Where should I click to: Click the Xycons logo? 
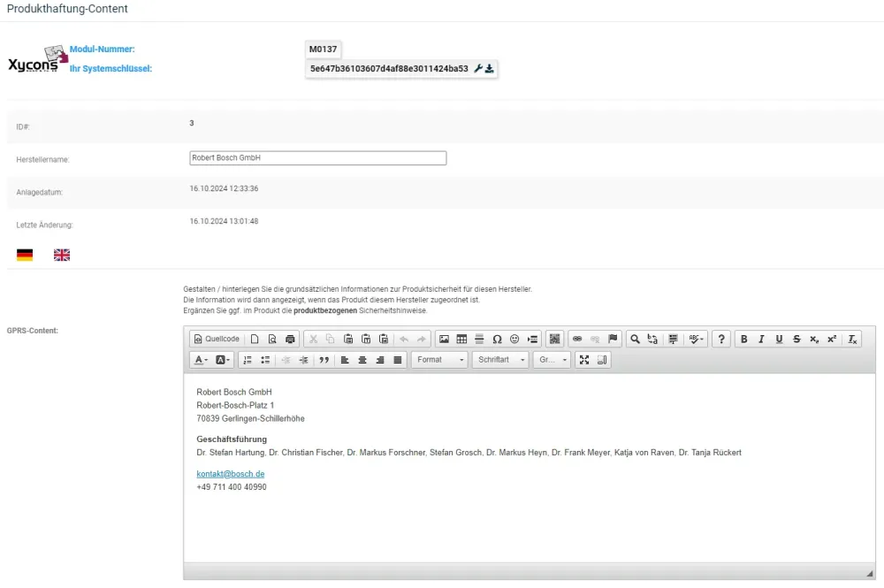38,60
